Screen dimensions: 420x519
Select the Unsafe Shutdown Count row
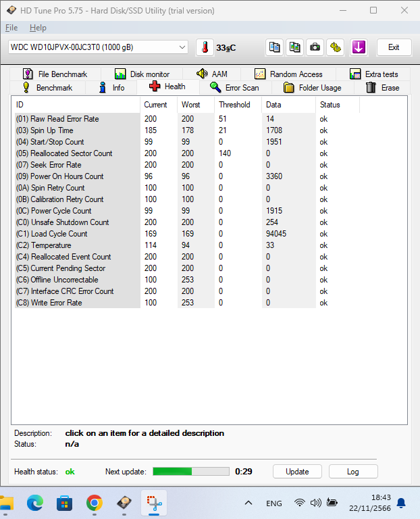187,222
